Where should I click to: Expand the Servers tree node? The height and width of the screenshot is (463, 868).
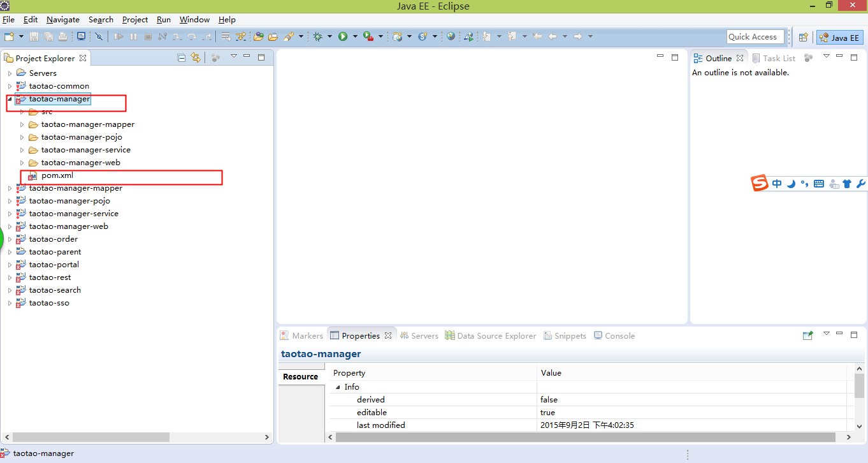click(10, 73)
